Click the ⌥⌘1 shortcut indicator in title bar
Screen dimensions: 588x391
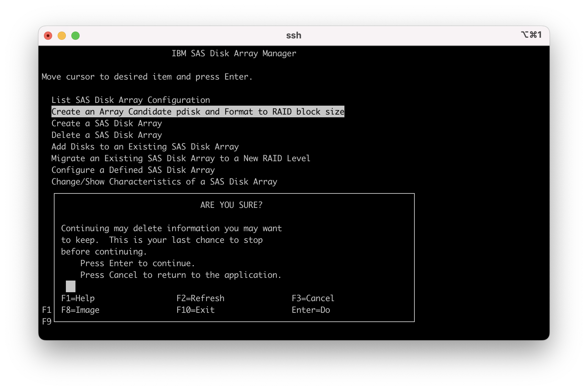531,35
